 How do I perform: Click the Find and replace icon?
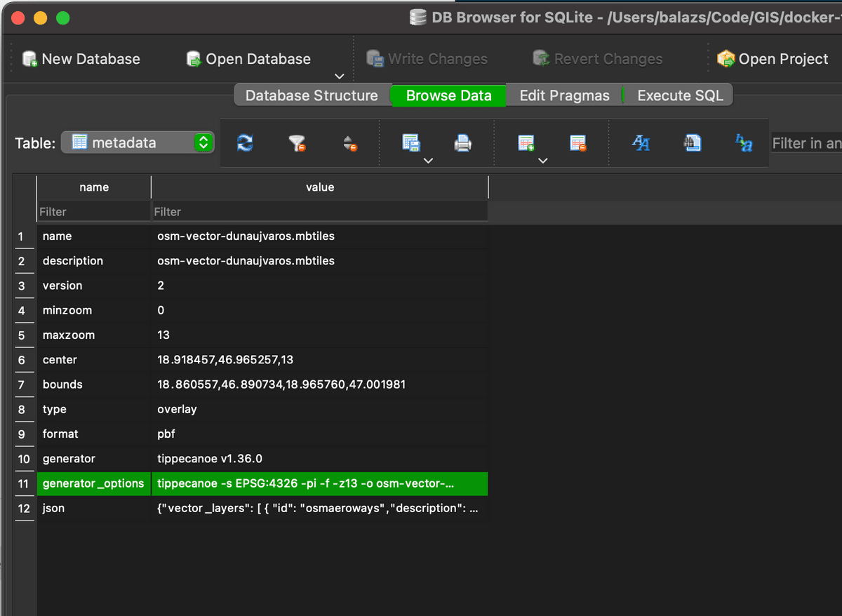pyautogui.click(x=744, y=143)
